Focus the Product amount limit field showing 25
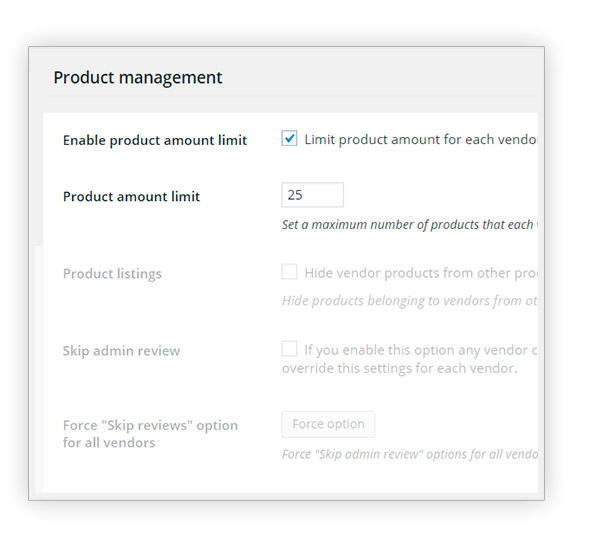 pyautogui.click(x=312, y=195)
